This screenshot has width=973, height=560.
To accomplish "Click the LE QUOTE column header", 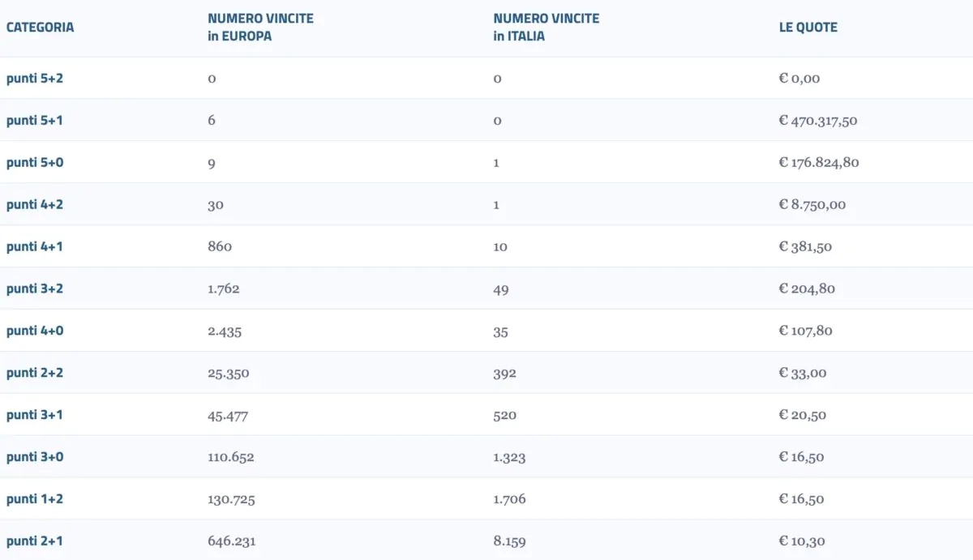I will 808,27.
